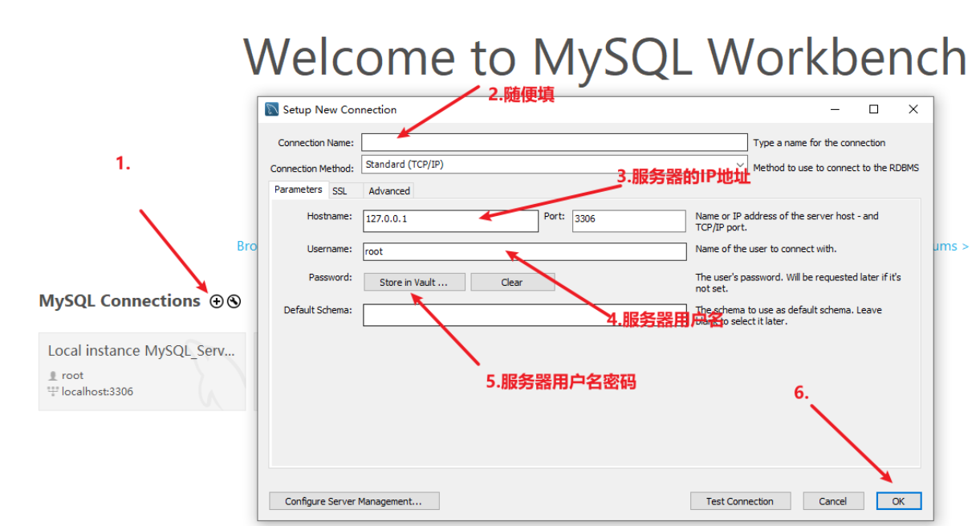This screenshot has width=980, height=526.
Task: Open the 'Local instance MySQL_Serv...' connection tile
Action: point(141,350)
